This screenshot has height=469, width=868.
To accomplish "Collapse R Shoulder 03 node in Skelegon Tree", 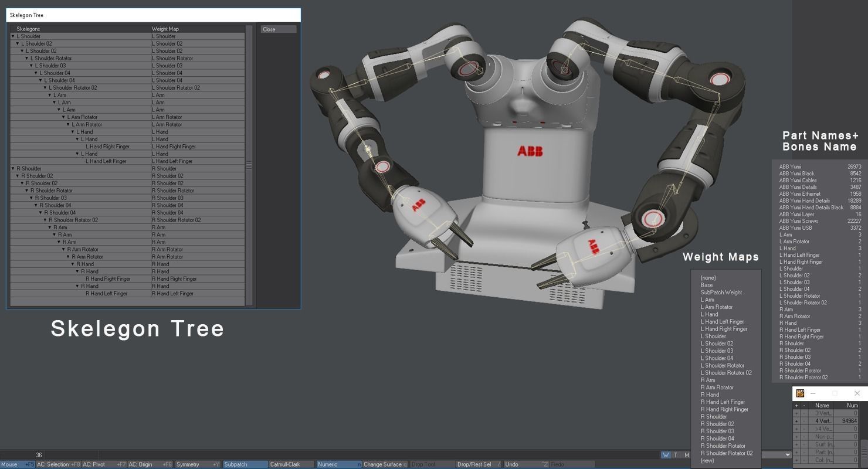I will click(32, 198).
